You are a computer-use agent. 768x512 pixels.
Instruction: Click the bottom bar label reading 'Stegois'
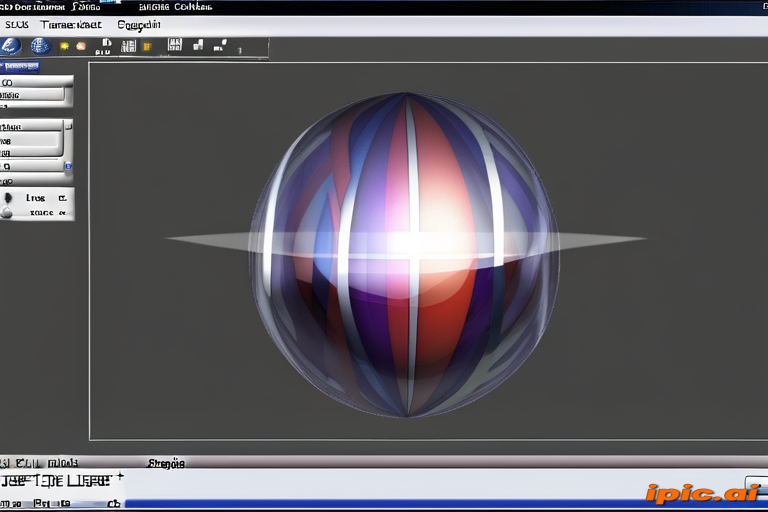[166, 463]
